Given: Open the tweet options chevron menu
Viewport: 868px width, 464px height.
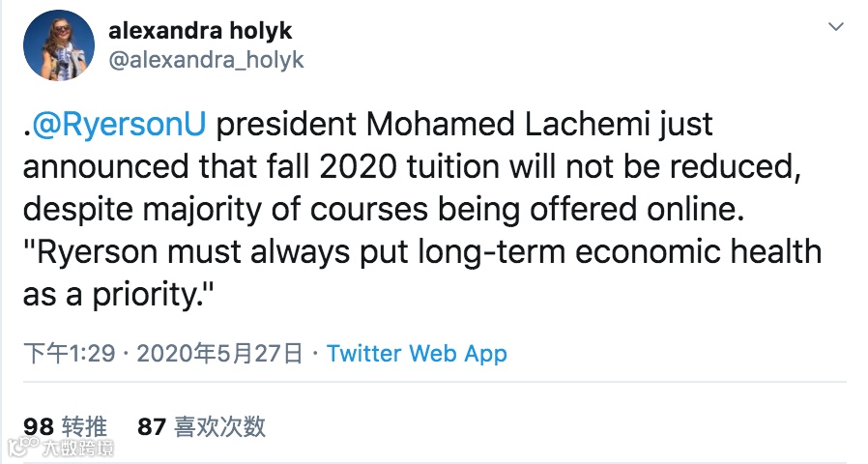Looking at the screenshot, I should click(836, 28).
